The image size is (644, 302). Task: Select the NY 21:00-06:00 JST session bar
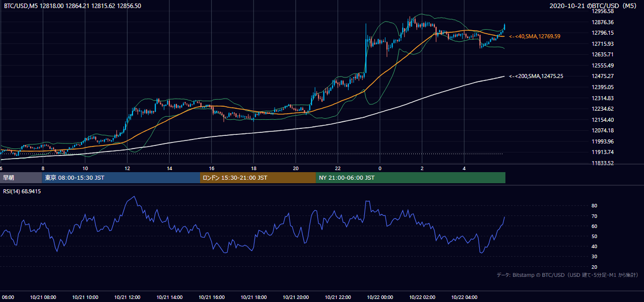click(411, 178)
